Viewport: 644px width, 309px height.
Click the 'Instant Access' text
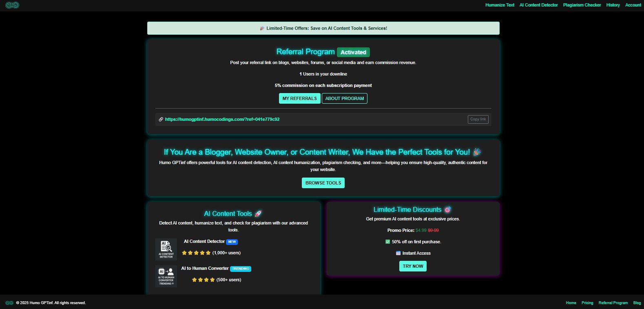416,253
